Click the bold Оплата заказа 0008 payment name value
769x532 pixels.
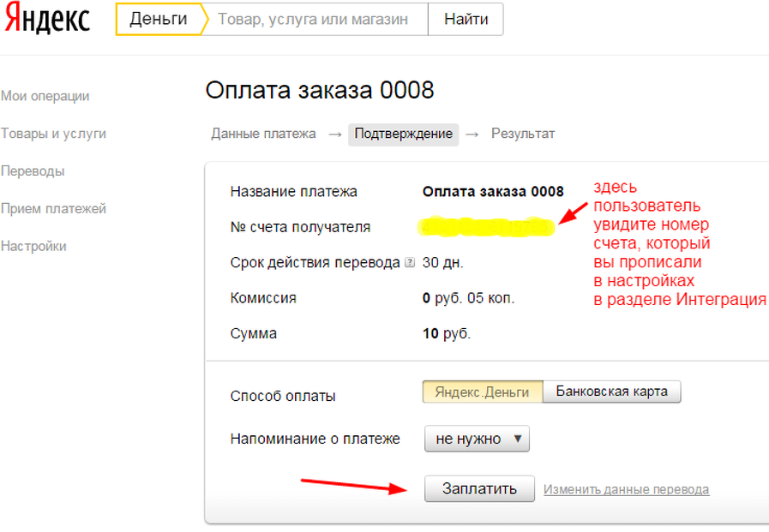tap(493, 192)
